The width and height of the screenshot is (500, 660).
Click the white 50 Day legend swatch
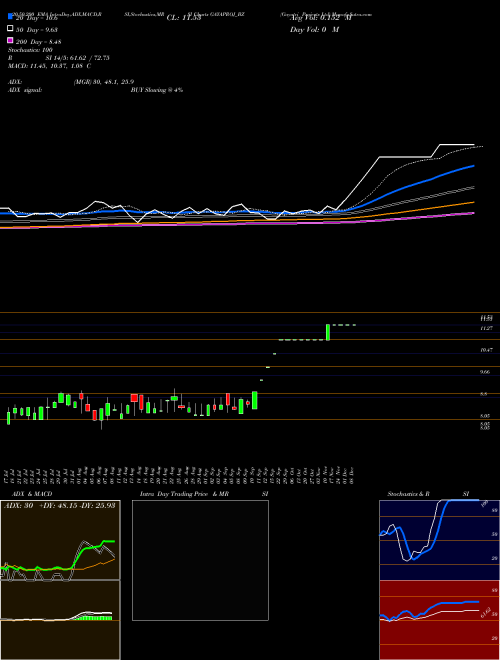pos(10,29)
